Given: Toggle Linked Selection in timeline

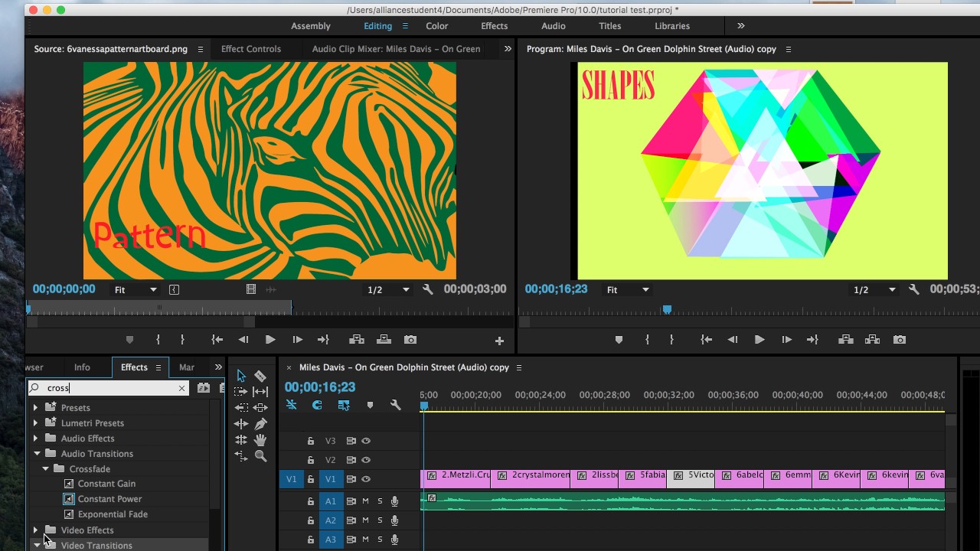Looking at the screenshot, I should pyautogui.click(x=344, y=405).
